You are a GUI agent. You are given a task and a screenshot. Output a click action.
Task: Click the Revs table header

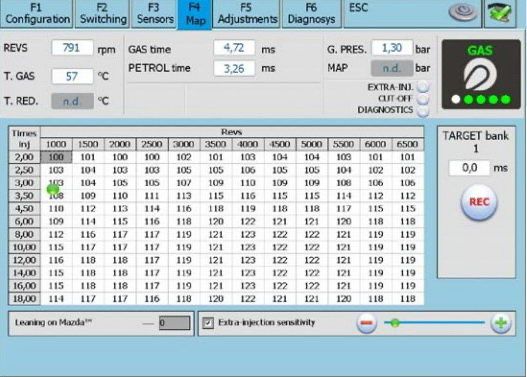(x=232, y=132)
